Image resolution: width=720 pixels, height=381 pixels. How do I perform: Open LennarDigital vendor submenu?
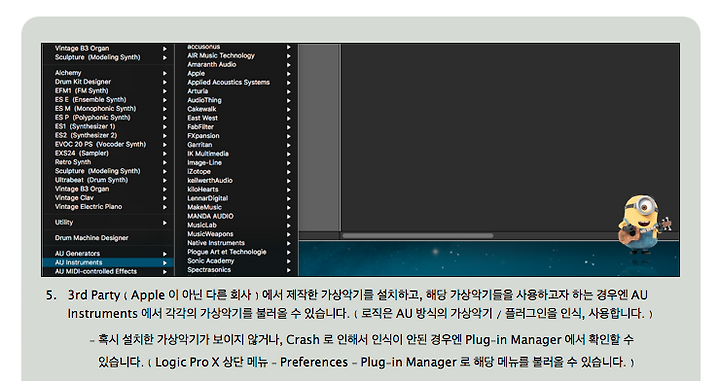(x=237, y=198)
